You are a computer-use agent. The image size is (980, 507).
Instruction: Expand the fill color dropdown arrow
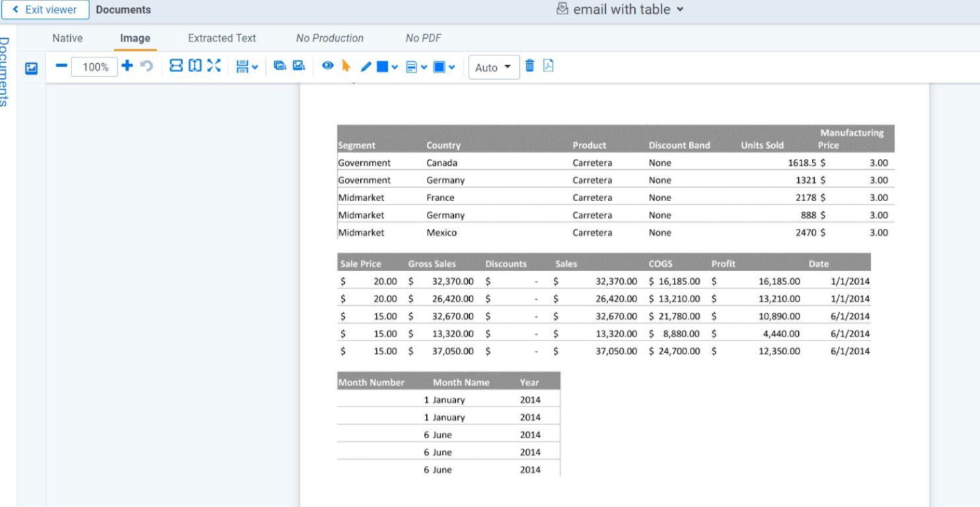click(395, 67)
